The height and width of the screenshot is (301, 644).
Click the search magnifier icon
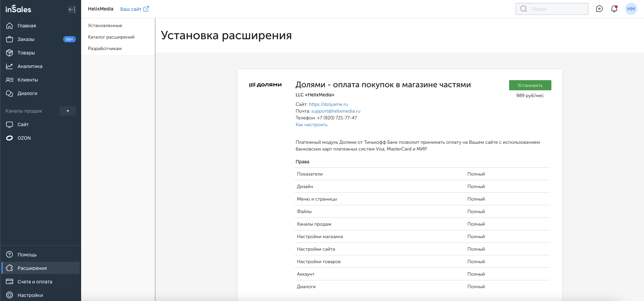click(x=524, y=9)
